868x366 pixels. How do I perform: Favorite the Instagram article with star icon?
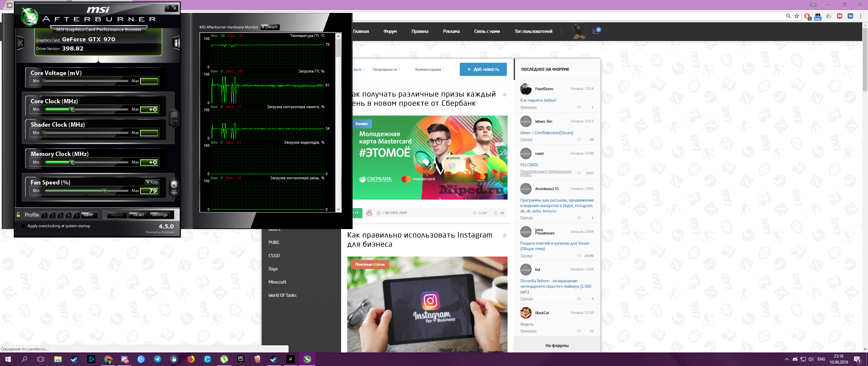coord(505,236)
